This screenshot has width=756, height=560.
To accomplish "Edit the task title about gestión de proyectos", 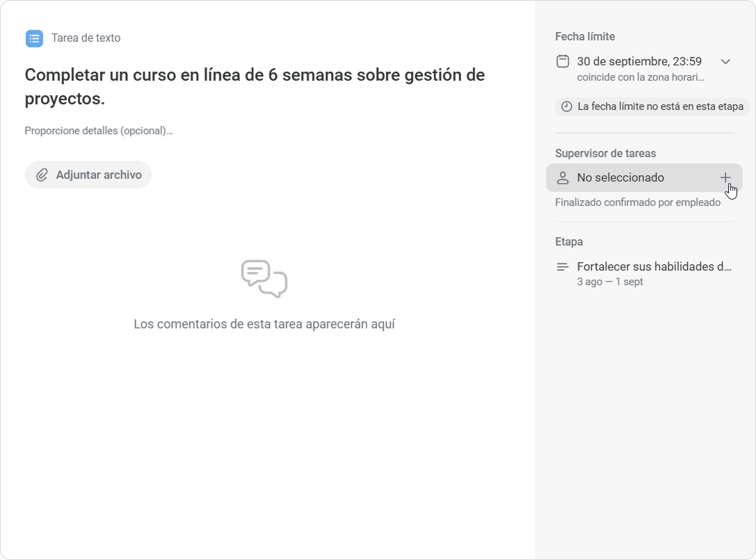I will (255, 87).
